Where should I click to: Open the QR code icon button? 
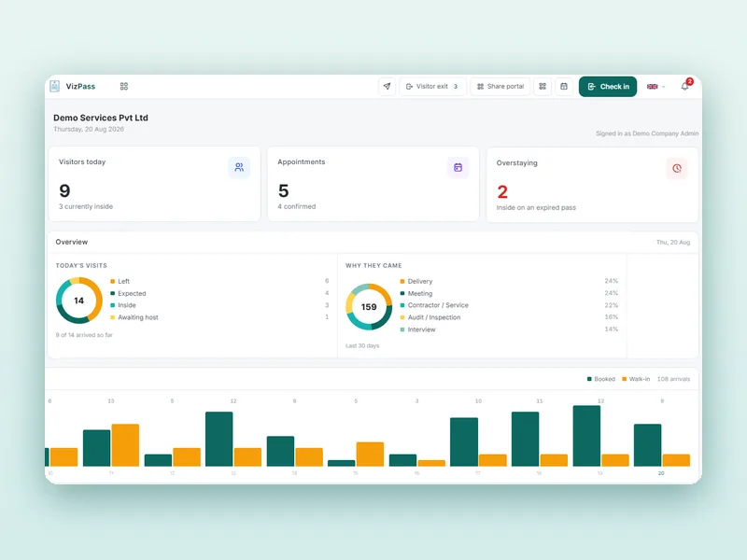(x=543, y=86)
